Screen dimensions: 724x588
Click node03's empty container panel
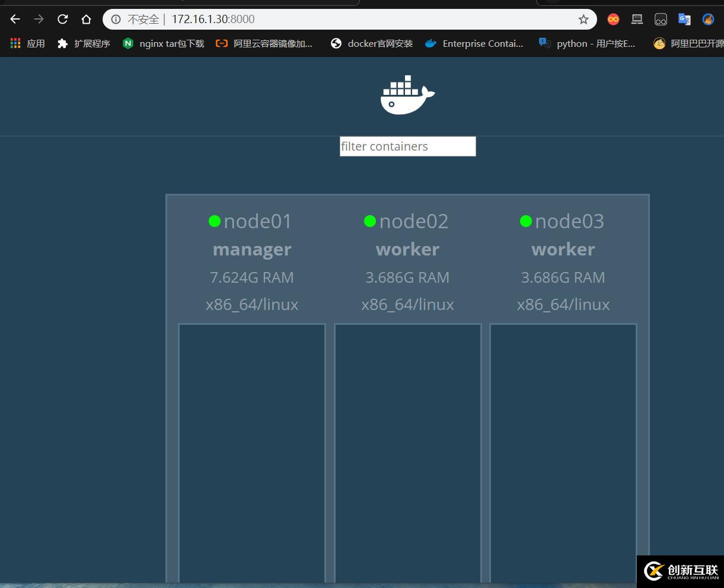pyautogui.click(x=563, y=453)
